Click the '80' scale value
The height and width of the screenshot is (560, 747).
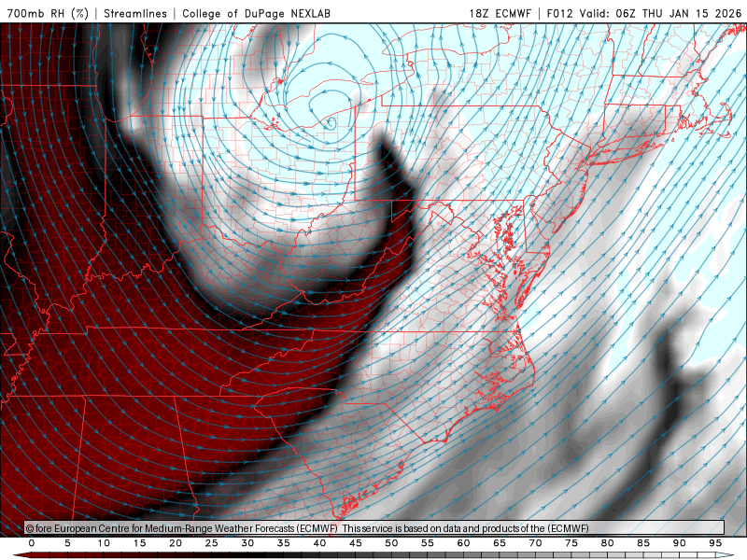(x=608, y=543)
